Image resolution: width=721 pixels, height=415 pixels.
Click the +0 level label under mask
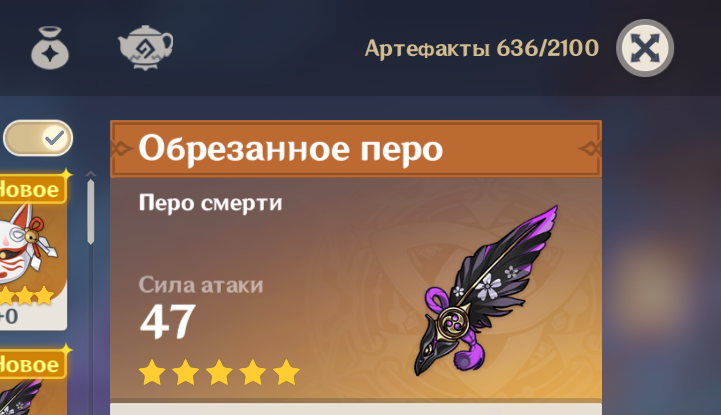9,316
